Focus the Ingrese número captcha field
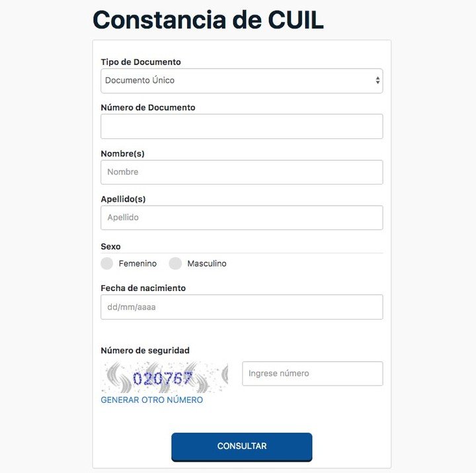The height and width of the screenshot is (473, 476). click(312, 374)
